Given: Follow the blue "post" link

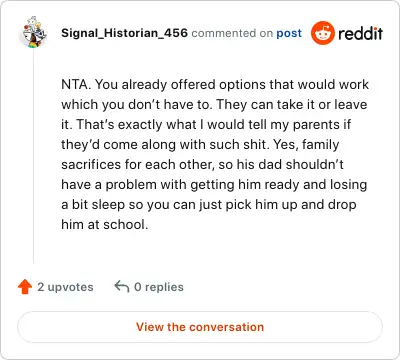Looking at the screenshot, I should [289, 33].
